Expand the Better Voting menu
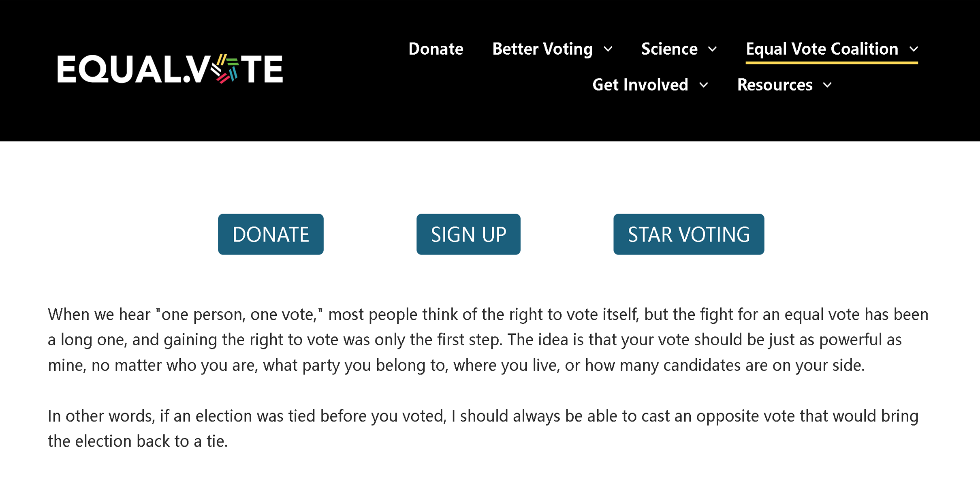Screen dimensions: 980x490 coord(542,49)
